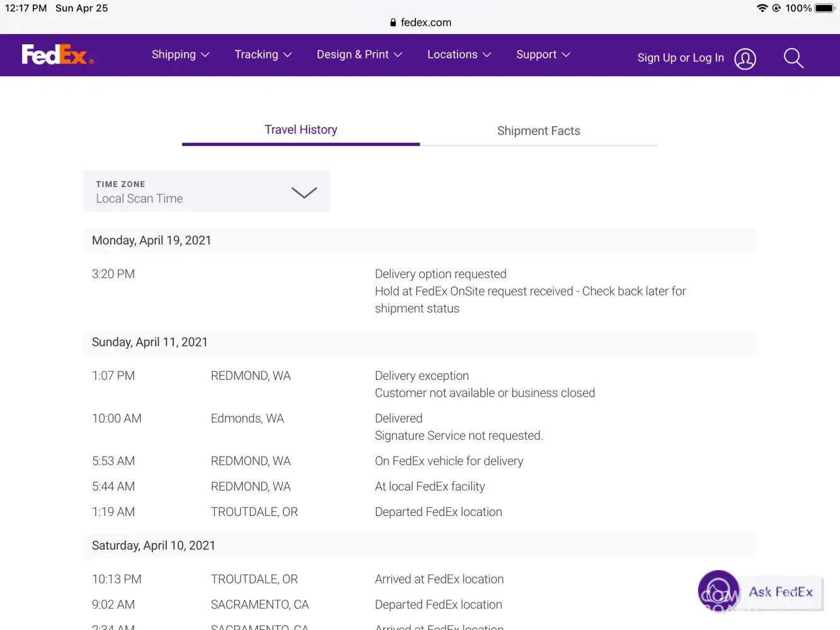Select the Delivery exception entry
840x630 pixels.
(x=422, y=376)
